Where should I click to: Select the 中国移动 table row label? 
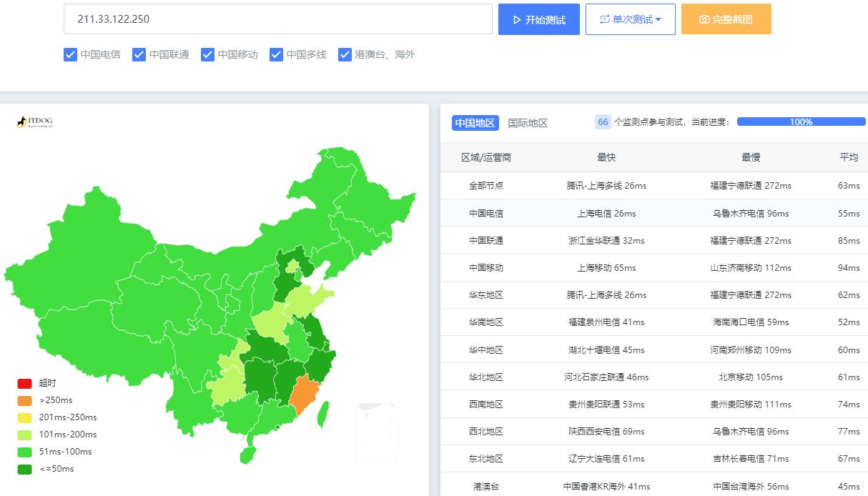pos(486,267)
